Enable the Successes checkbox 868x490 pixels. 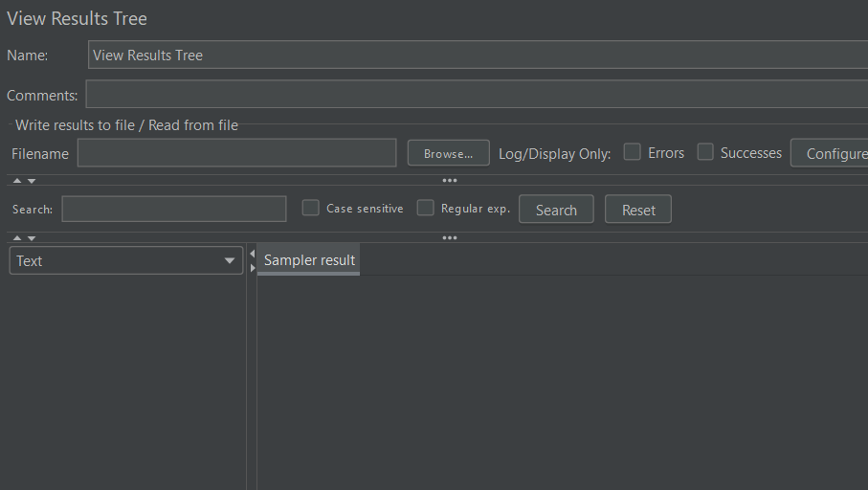pos(705,152)
